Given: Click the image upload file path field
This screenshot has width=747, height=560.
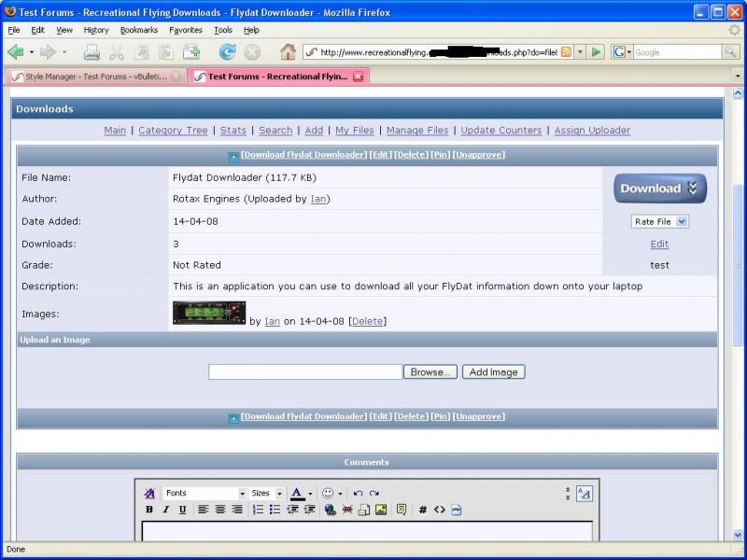Looking at the screenshot, I should [x=305, y=371].
